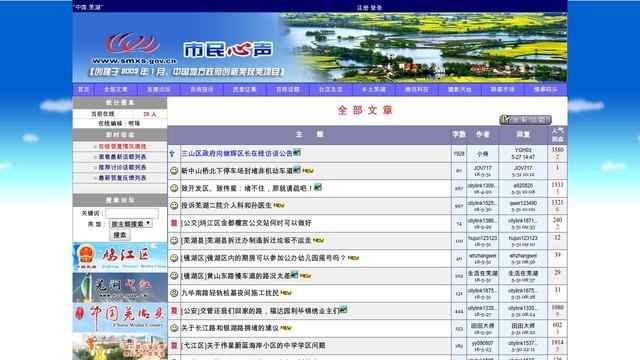Click the 搜索 button in the sidebar

120,235
